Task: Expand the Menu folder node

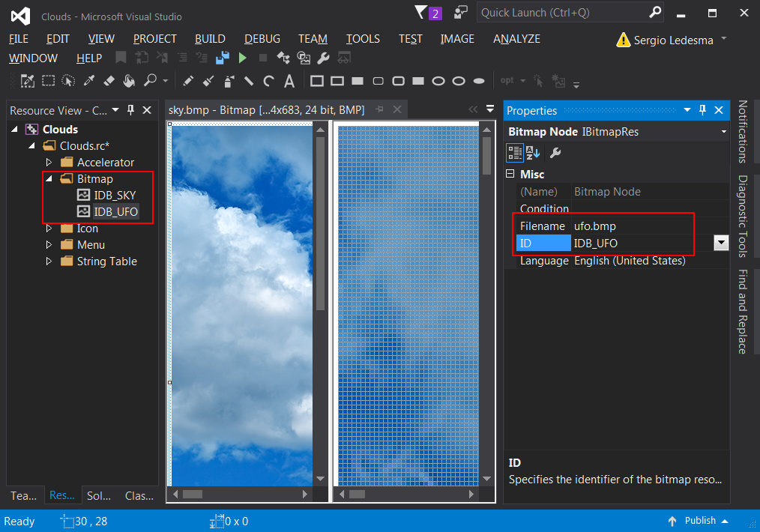Action: coord(49,245)
